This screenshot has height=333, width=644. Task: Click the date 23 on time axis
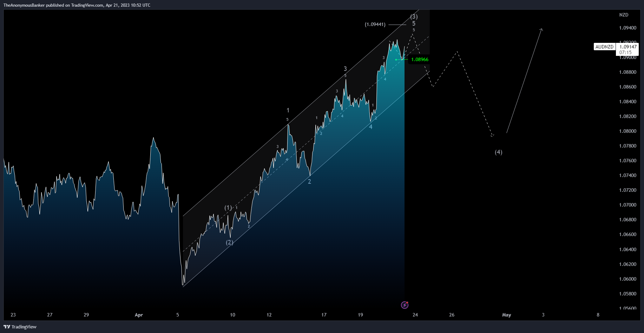(13, 315)
